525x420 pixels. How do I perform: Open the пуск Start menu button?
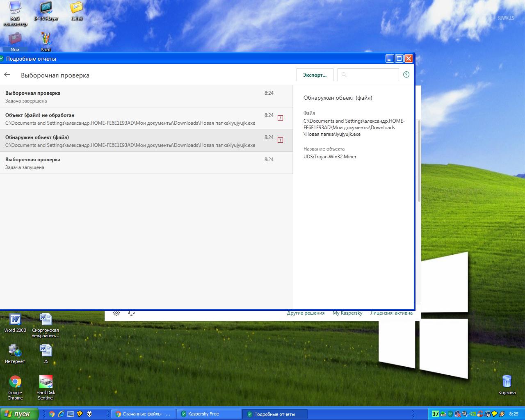coord(19,414)
